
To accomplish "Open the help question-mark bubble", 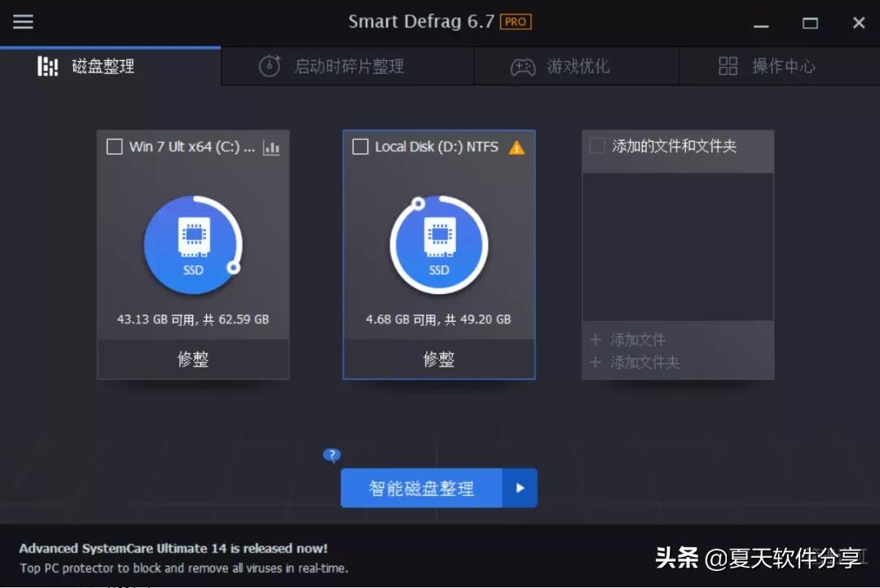I will click(x=332, y=456).
